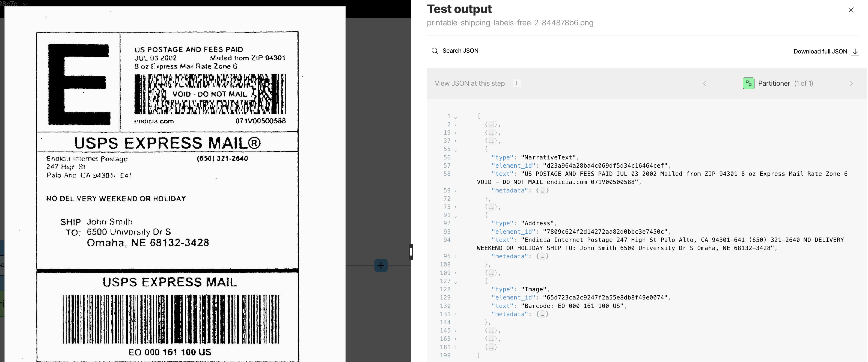Expand the metadata object at line 131
This screenshot has width=868, height=362.
click(x=456, y=314)
